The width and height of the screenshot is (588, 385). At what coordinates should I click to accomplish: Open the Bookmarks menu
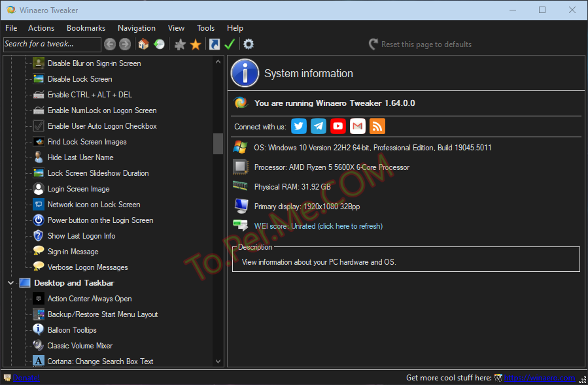pos(86,28)
